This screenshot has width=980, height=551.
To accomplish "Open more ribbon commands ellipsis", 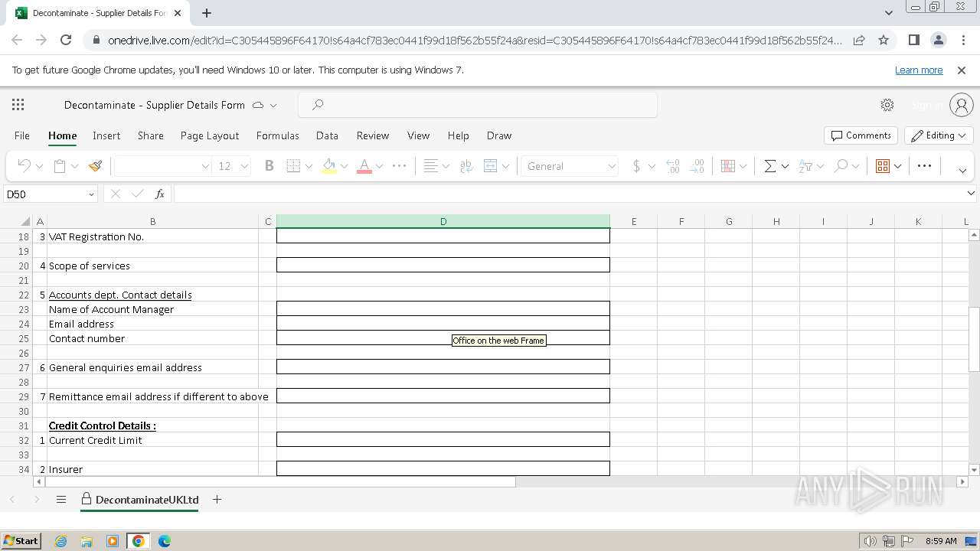I will tap(924, 166).
